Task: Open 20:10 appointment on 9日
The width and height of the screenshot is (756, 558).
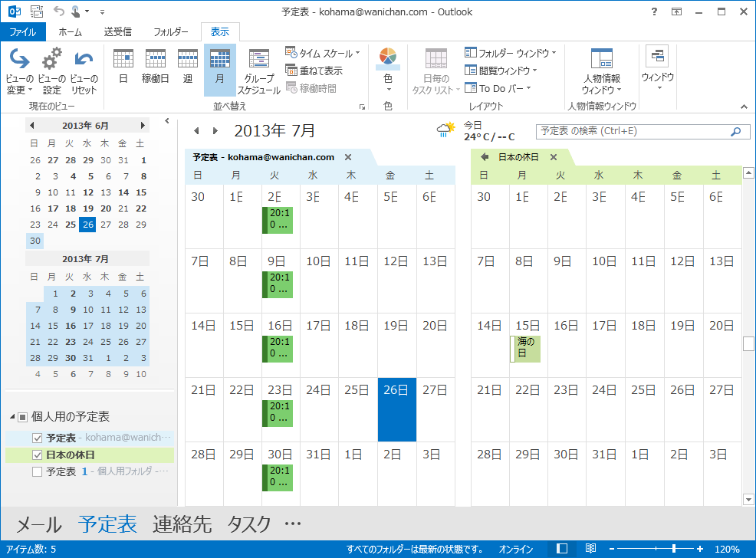Action: point(278,284)
